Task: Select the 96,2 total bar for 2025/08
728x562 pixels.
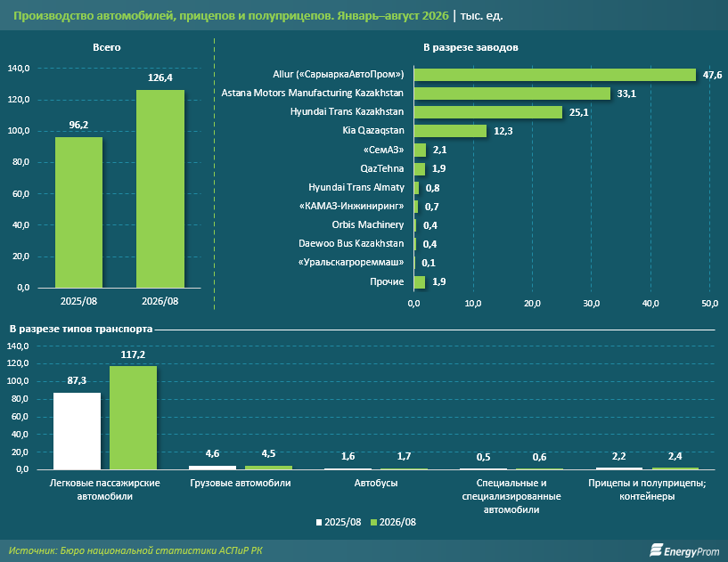Action: click(79, 213)
